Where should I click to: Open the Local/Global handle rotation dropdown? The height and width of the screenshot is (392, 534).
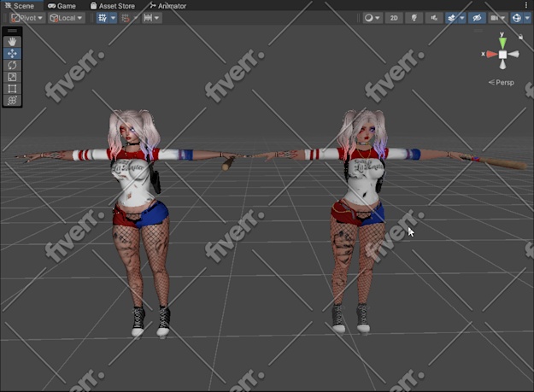point(66,18)
